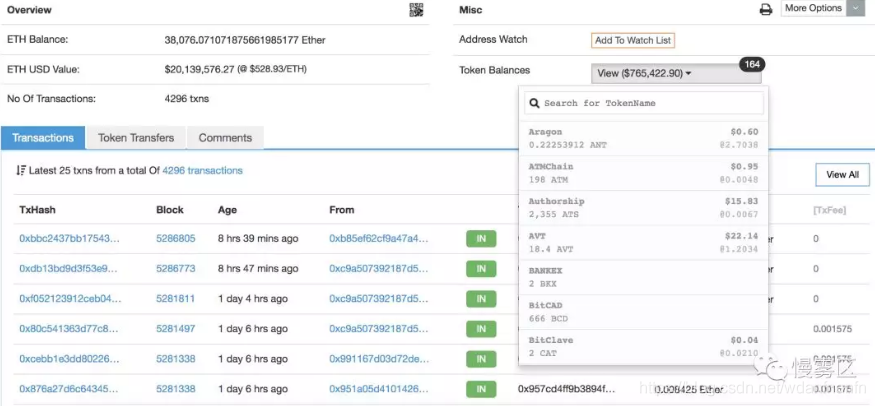This screenshot has height=406, width=875.
Task: Click the printer icon in Misc header
Action: coord(766,9)
